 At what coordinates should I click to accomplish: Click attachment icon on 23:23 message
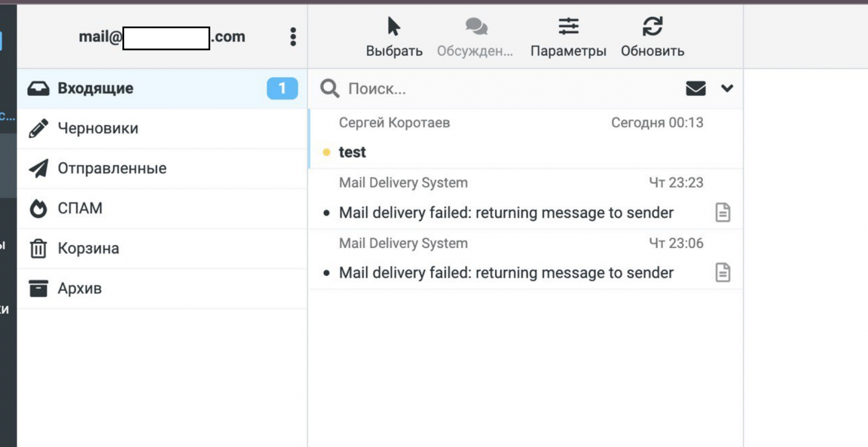[722, 212]
